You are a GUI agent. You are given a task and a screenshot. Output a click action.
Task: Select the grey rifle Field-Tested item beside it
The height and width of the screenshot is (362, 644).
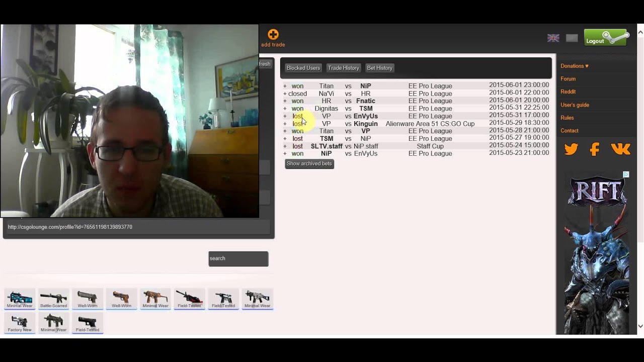(x=223, y=299)
